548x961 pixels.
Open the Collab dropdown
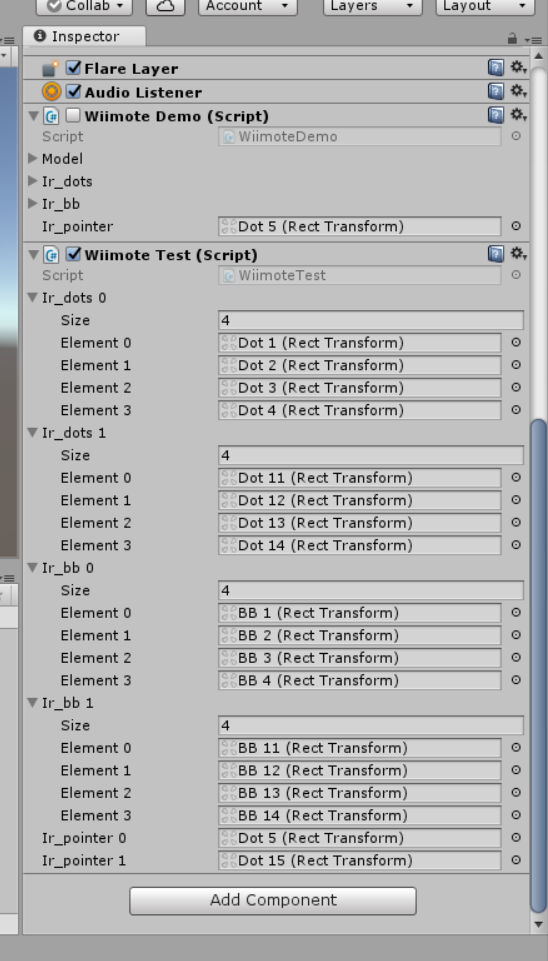click(85, 6)
